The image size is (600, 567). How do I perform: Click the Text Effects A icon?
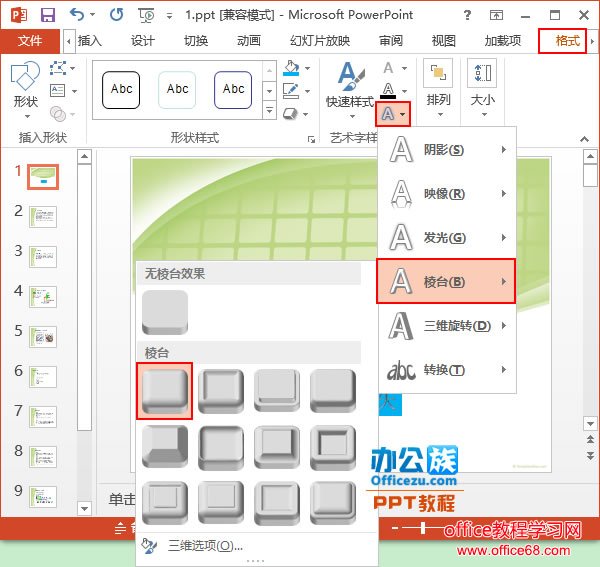tap(388, 114)
